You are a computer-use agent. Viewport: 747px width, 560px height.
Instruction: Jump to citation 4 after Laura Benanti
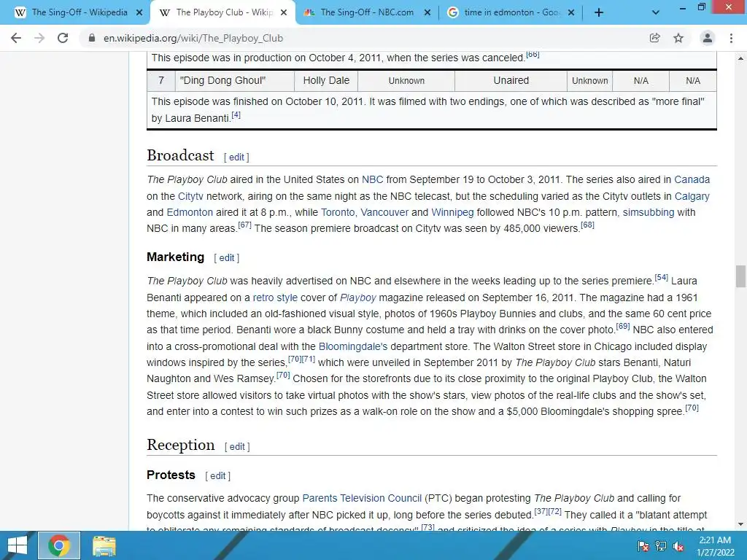point(236,114)
